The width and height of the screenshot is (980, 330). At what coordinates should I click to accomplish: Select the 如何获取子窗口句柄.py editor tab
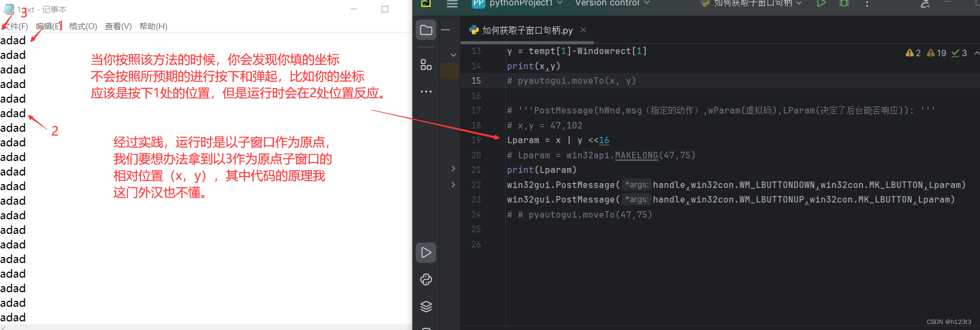[527, 30]
